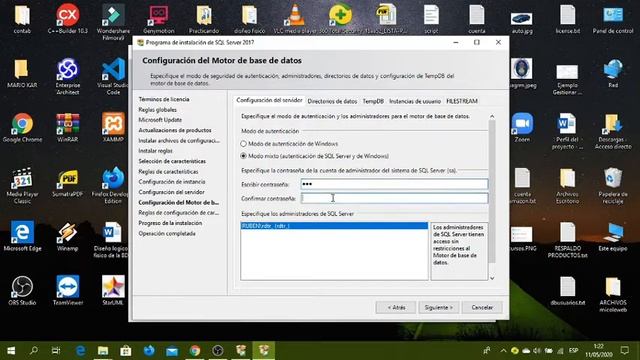640x360 pixels.
Task: Click the Windows Start button
Action: pos(11,351)
